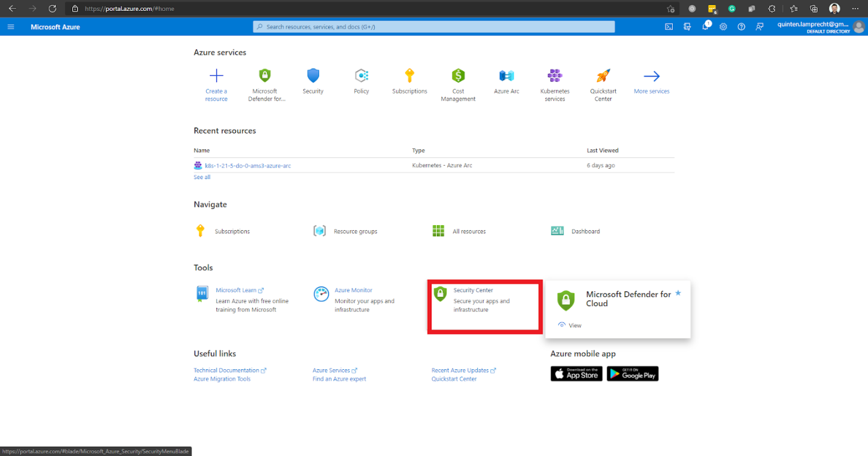Open the browser Extensions puzzle icon

772,9
